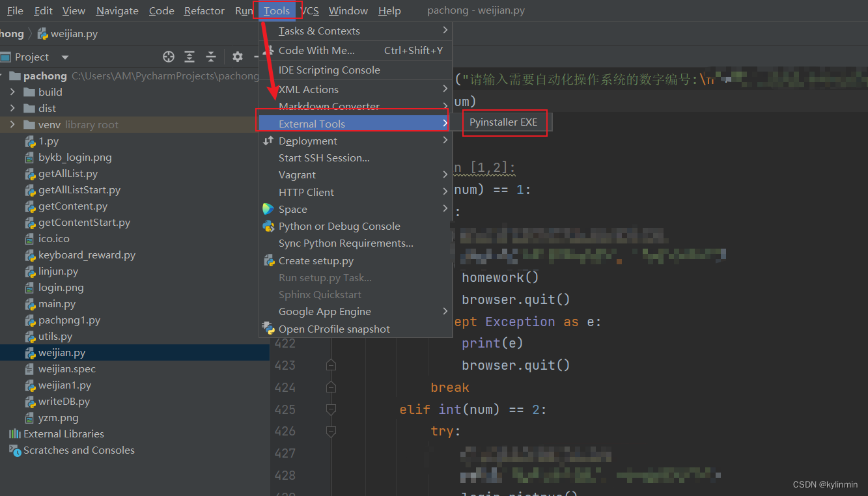The width and height of the screenshot is (868, 496).
Task: Click weijian.py in the breadcrumb bar
Action: (x=68, y=34)
